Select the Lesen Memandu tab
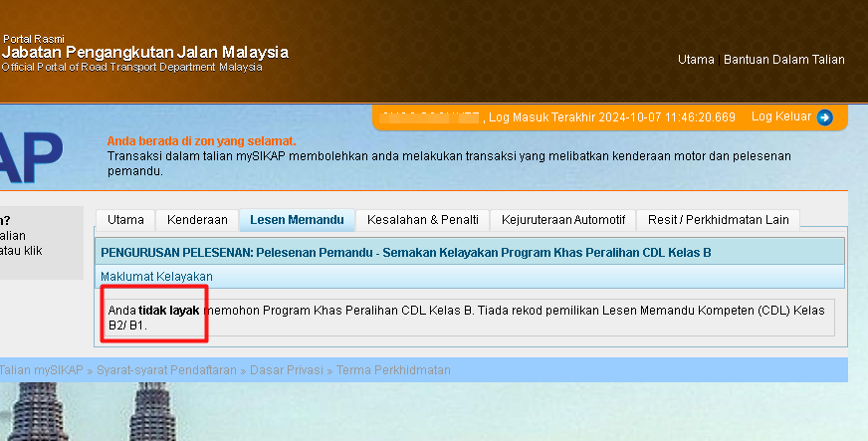Screen dimensions: 868x441 [297, 220]
